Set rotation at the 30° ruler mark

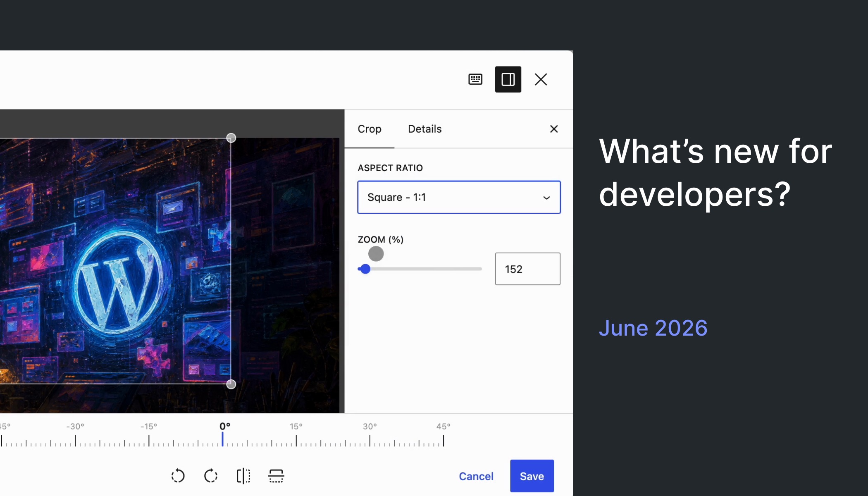[370, 440]
